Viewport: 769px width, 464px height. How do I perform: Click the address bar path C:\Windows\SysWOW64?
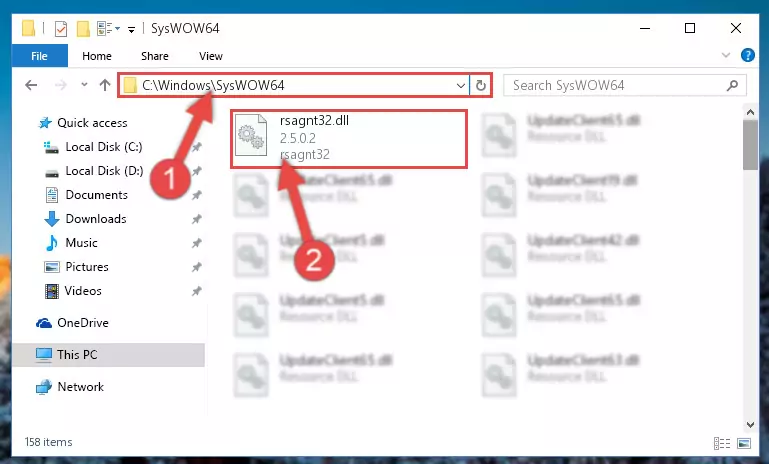pos(213,85)
